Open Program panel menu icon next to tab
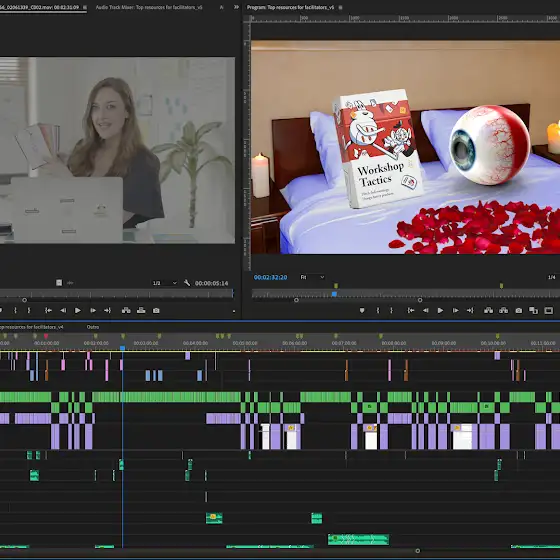This screenshot has width=560, height=560. pos(340,7)
